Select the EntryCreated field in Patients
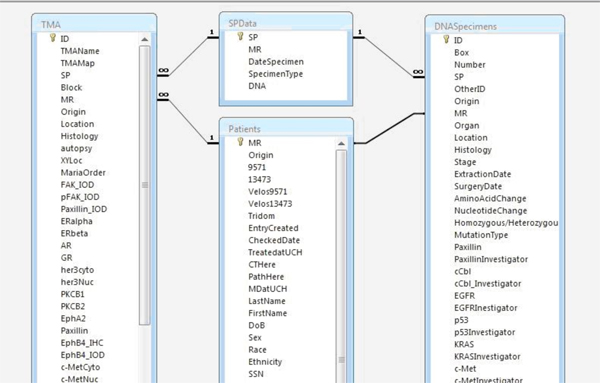 273,228
